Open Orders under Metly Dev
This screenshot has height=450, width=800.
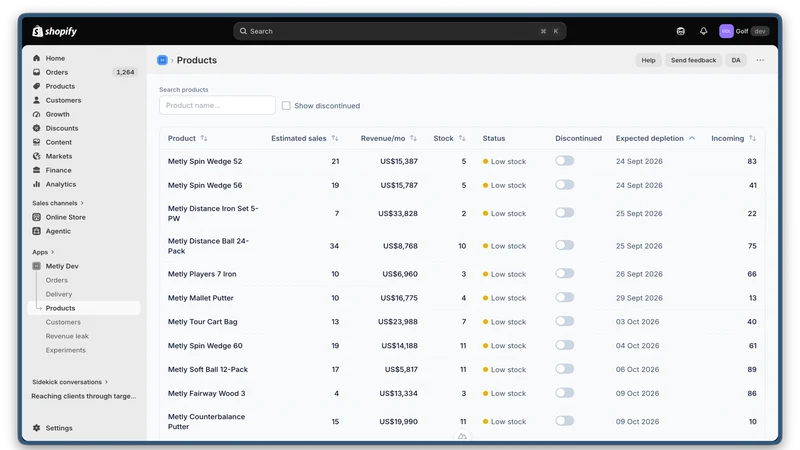pos(57,280)
